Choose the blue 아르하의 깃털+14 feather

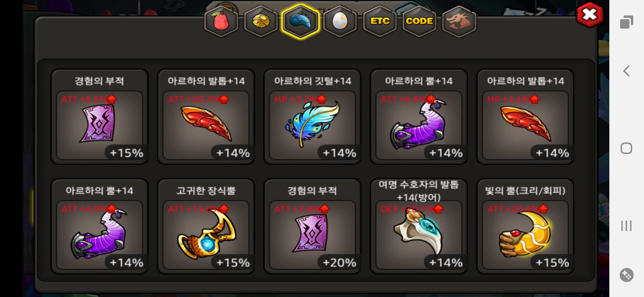point(312,117)
